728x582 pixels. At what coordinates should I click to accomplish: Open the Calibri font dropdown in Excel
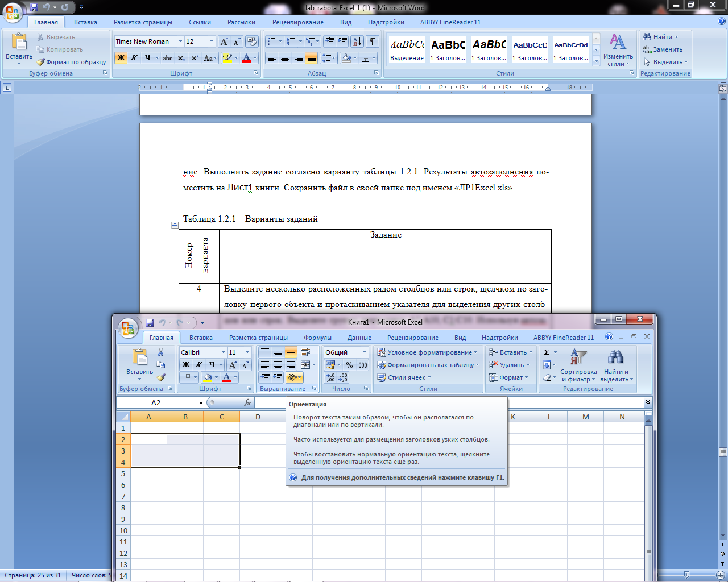223,352
